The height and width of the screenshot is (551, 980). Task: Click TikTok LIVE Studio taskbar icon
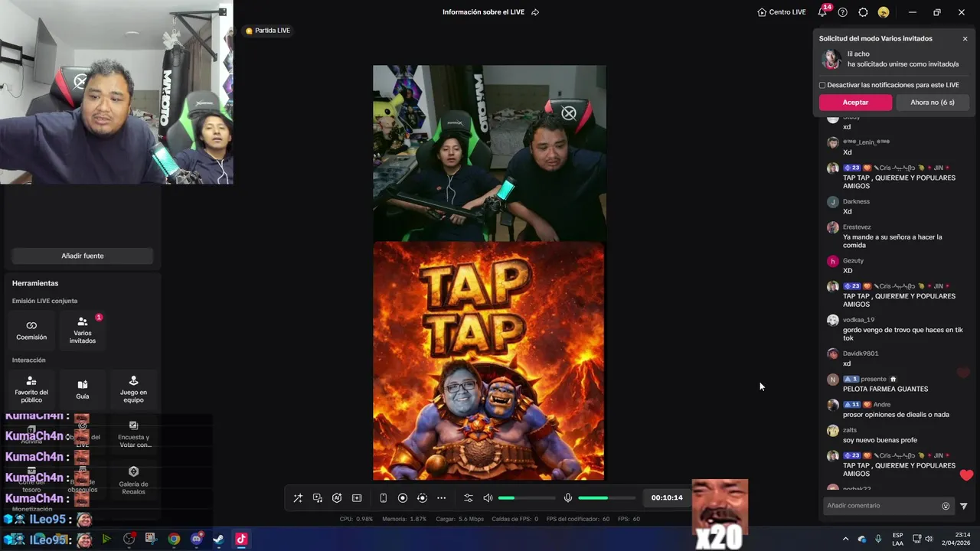(x=240, y=539)
